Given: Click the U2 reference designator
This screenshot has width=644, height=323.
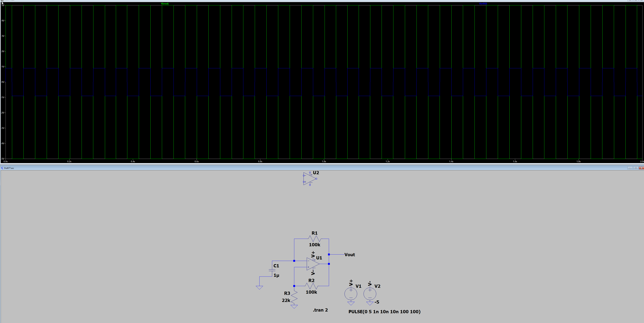Looking at the screenshot, I should coord(316,173).
